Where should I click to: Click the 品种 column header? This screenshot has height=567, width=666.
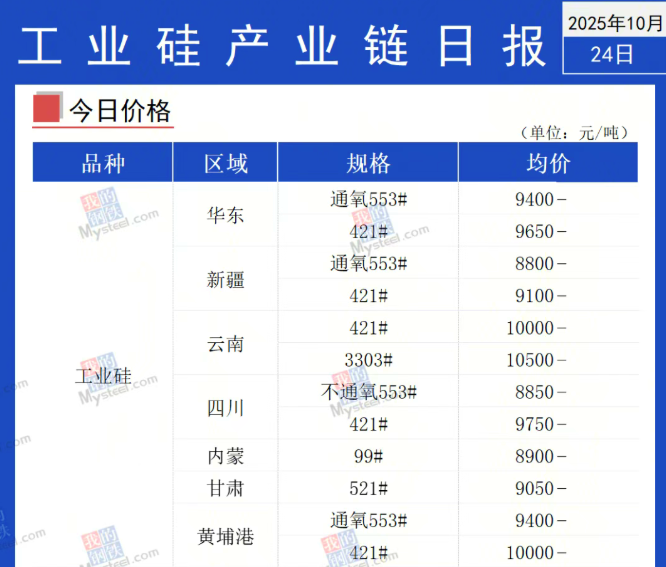tap(103, 163)
